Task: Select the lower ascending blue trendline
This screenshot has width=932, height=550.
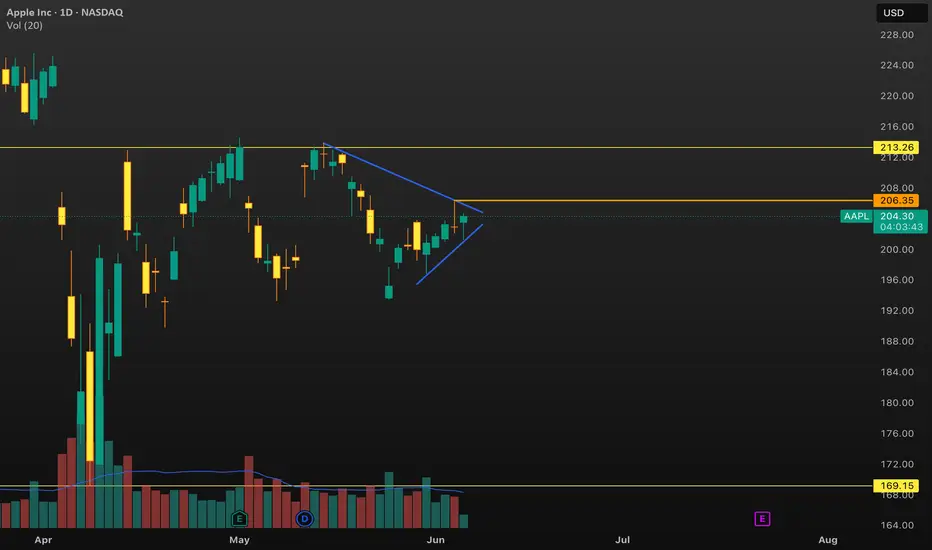Action: [x=449, y=254]
